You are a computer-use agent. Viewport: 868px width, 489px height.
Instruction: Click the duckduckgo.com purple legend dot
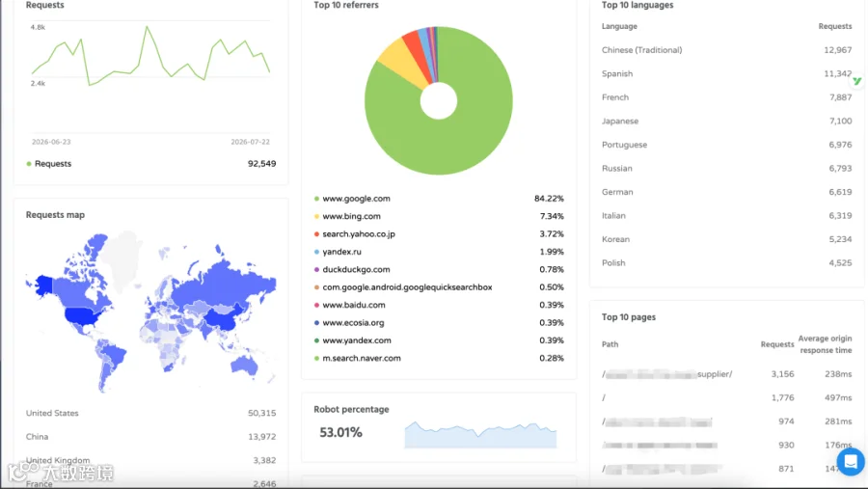pos(316,269)
